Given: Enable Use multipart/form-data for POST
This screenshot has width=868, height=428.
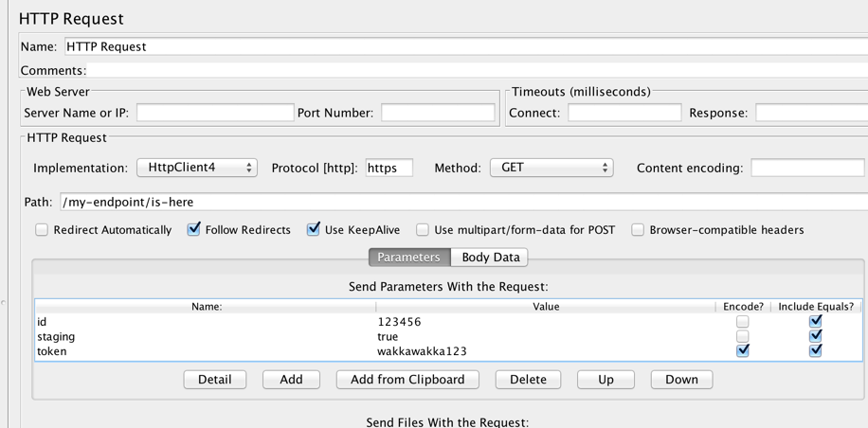Looking at the screenshot, I should click(x=423, y=230).
